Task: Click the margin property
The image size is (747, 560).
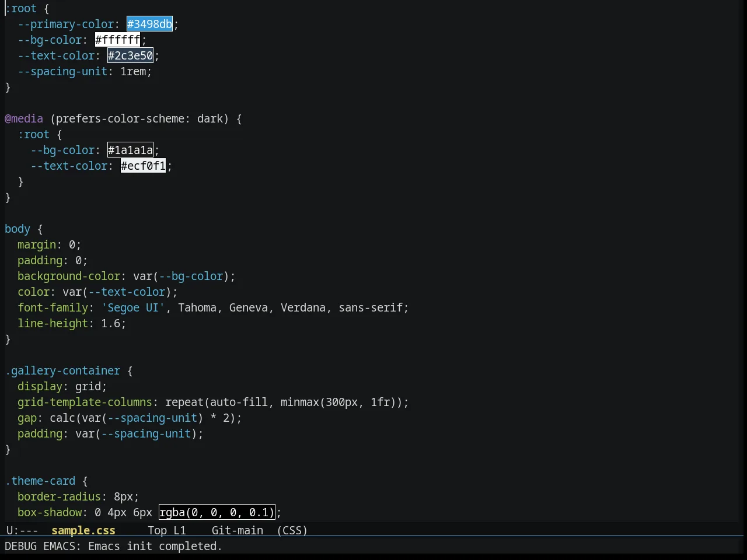Action: tap(37, 244)
